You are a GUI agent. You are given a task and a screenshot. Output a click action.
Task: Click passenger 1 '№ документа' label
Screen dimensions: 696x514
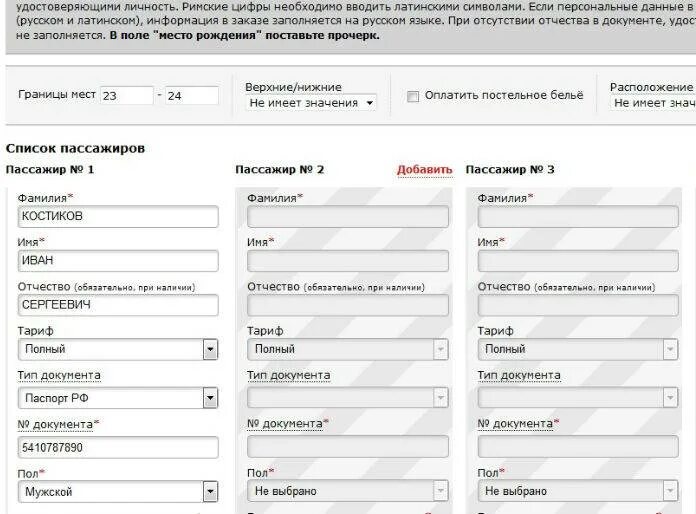click(x=55, y=424)
